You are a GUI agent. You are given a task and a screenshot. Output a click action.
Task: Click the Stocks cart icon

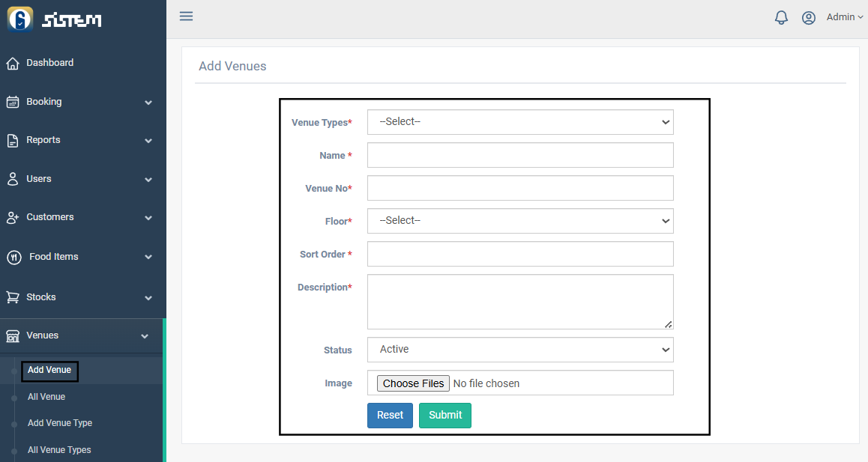coord(13,297)
